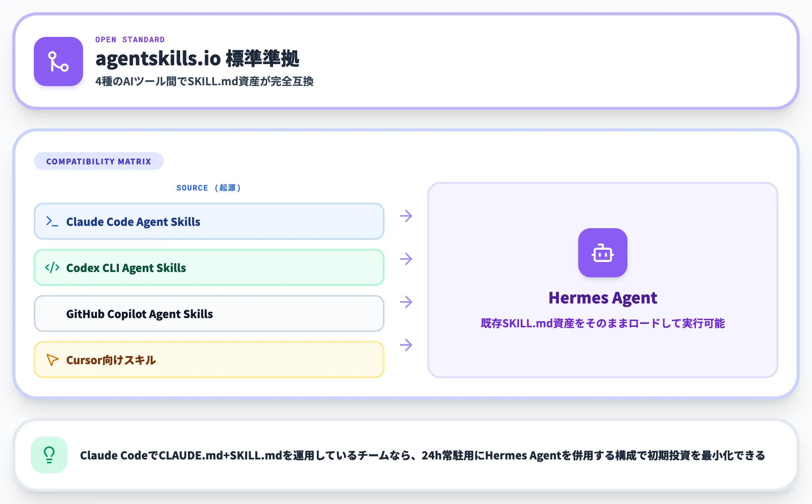
Task: Click the cursor pointer icon beside Cursor向けスキル
Action: [52, 360]
